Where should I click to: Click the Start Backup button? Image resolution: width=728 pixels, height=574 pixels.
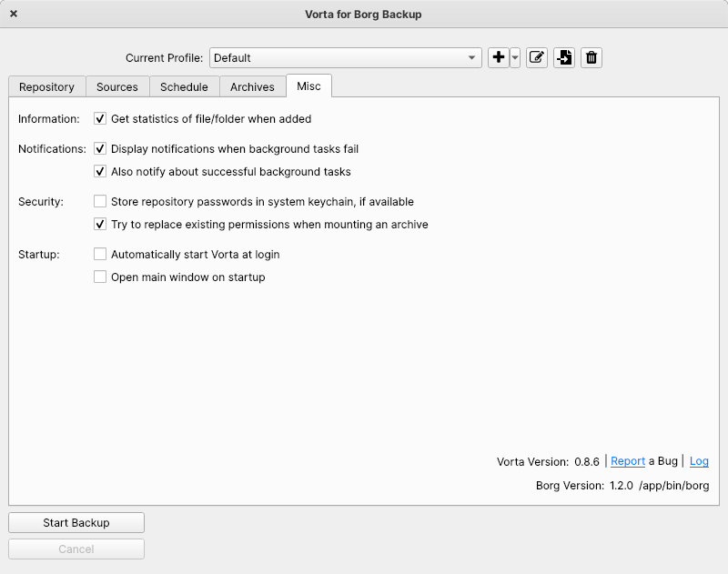76,523
